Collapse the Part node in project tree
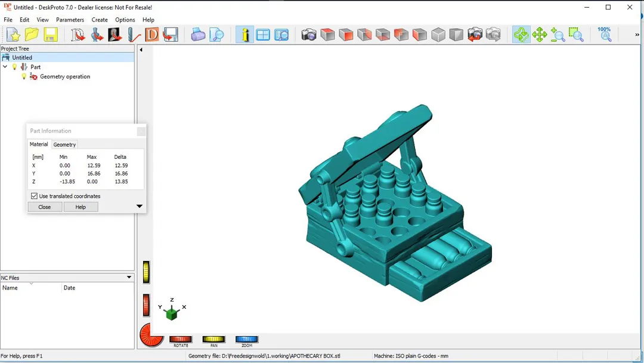The height and width of the screenshot is (363, 644). point(5,67)
